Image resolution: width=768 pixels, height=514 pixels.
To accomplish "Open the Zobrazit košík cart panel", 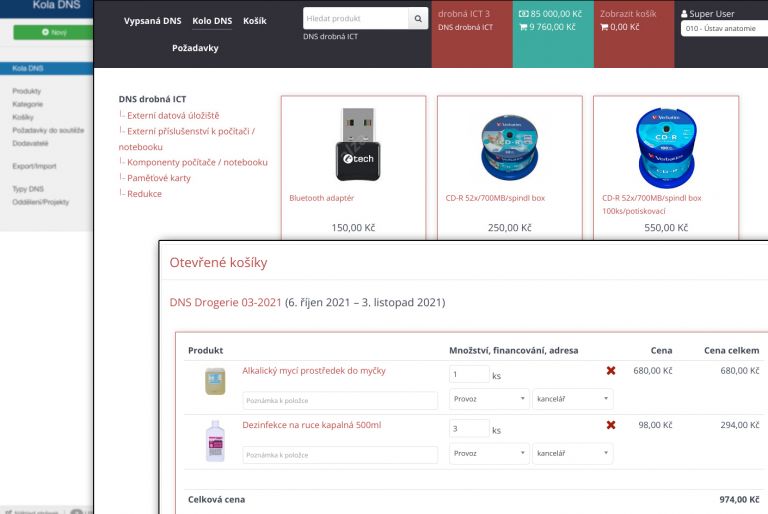I will point(630,15).
